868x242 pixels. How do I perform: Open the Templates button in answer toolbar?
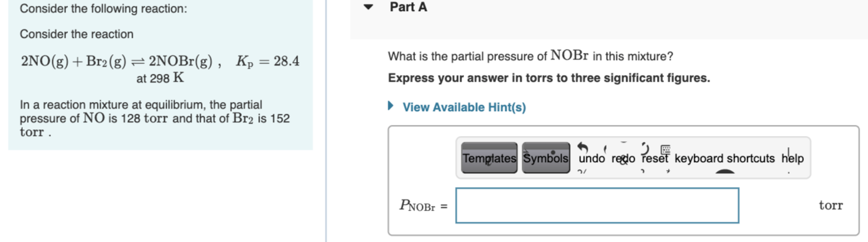(x=489, y=158)
